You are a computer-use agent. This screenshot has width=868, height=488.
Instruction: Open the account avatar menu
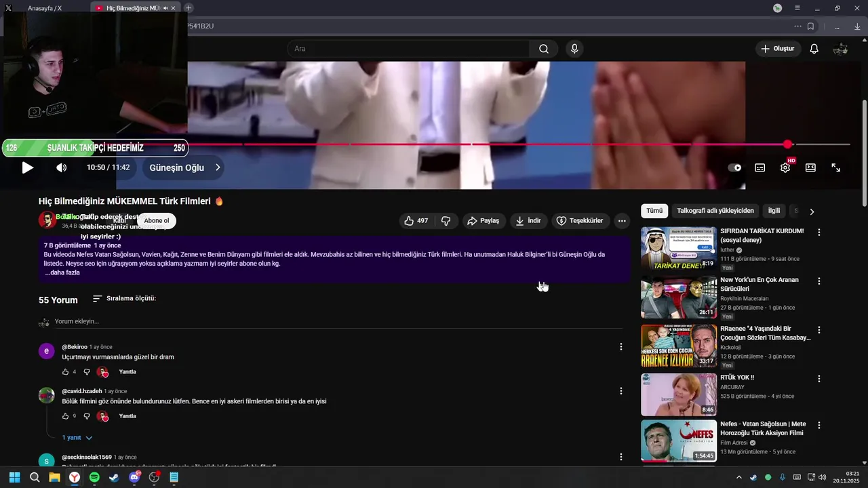pyautogui.click(x=841, y=49)
